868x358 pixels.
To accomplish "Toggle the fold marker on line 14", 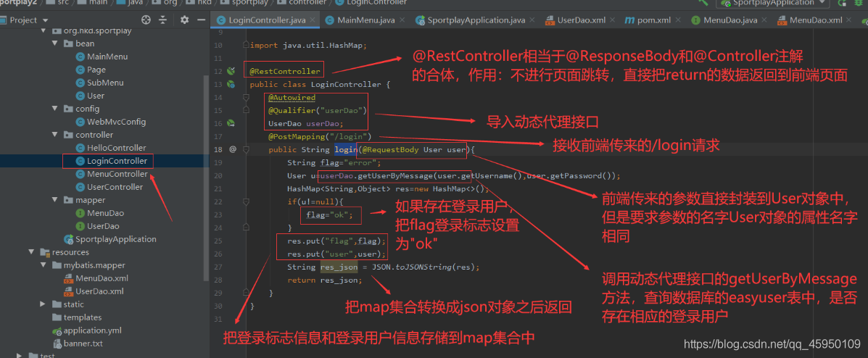I will click(246, 97).
